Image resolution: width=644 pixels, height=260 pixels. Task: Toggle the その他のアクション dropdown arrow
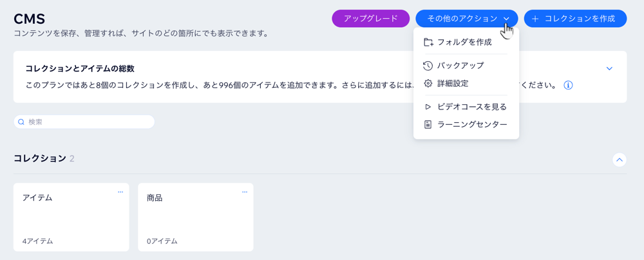coord(506,19)
